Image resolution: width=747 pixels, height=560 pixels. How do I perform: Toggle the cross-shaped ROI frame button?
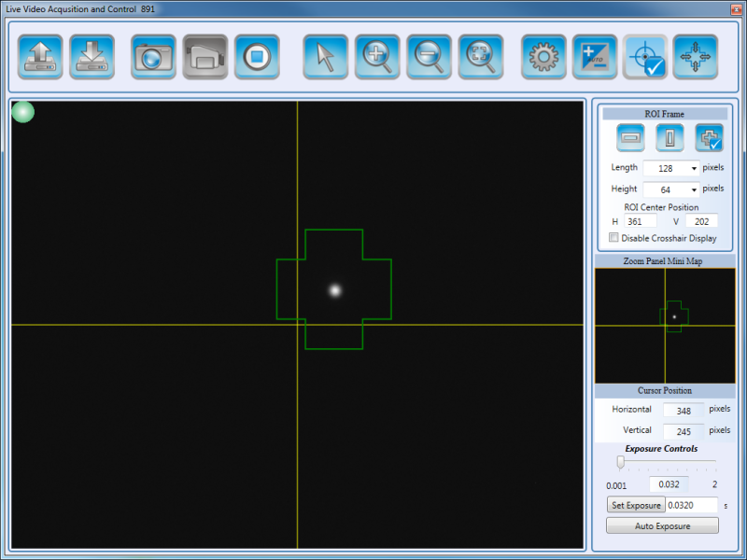(709, 138)
